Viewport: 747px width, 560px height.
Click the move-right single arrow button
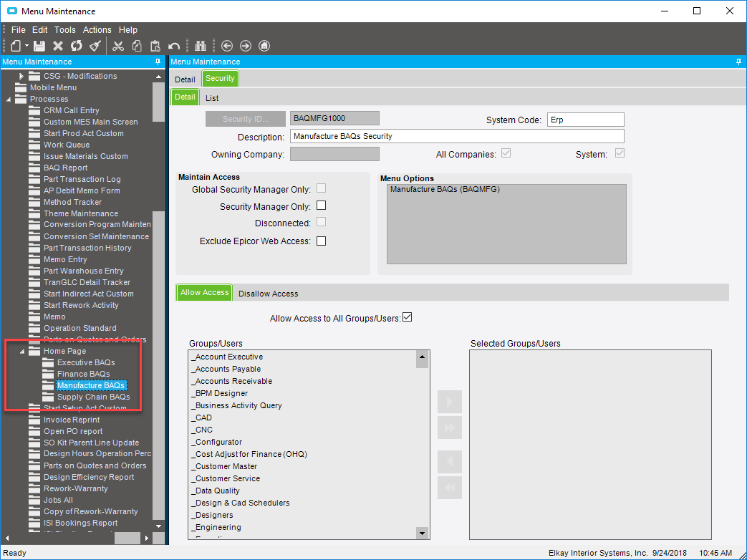[450, 402]
